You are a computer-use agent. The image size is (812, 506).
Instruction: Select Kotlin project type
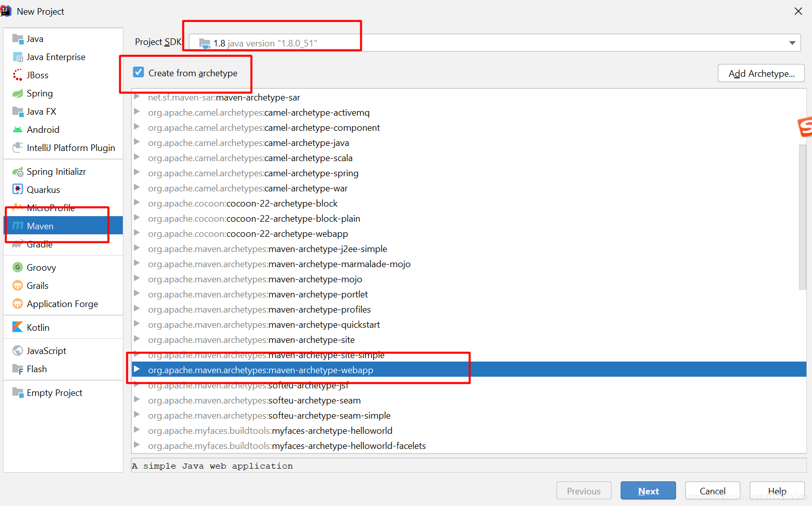63,327
